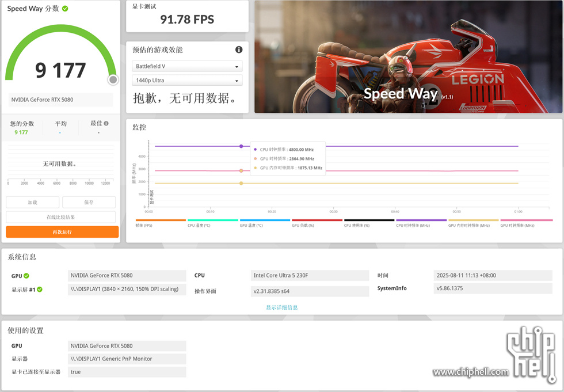The height and width of the screenshot is (392, 564).
Task: Toggle the GPU 负载 (%) chart series
Action: [317, 223]
